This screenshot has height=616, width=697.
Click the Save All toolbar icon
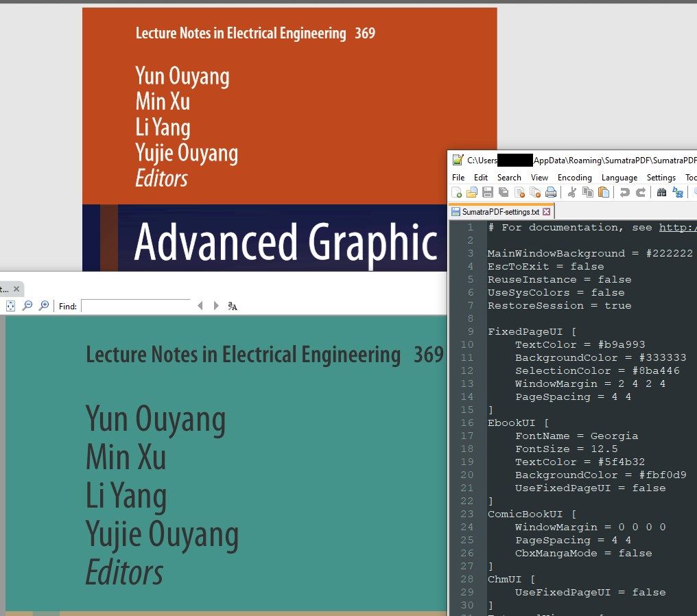pyautogui.click(x=504, y=193)
